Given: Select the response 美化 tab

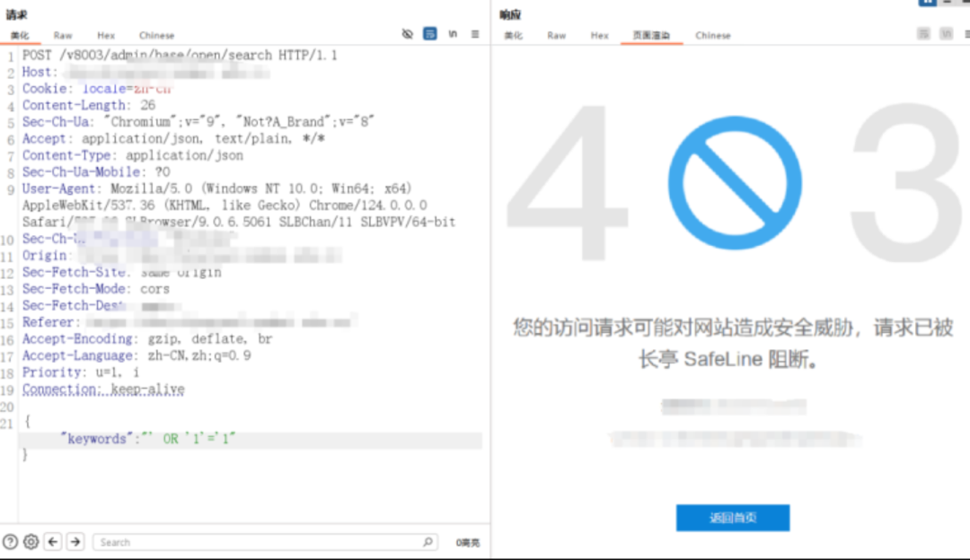Looking at the screenshot, I should pyautogui.click(x=514, y=35).
